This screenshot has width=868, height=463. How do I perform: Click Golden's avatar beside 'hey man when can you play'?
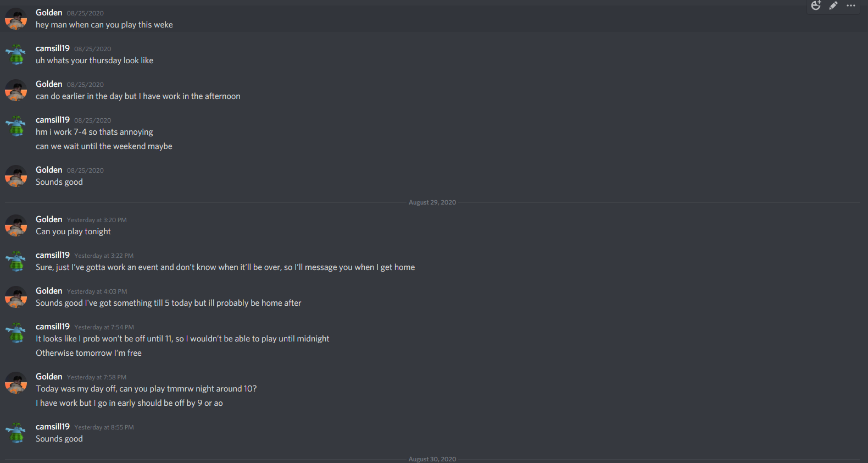coord(16,19)
